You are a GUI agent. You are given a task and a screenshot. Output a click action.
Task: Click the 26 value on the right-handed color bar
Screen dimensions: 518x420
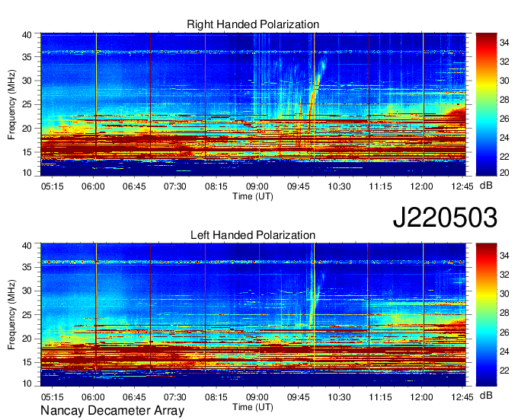point(504,119)
